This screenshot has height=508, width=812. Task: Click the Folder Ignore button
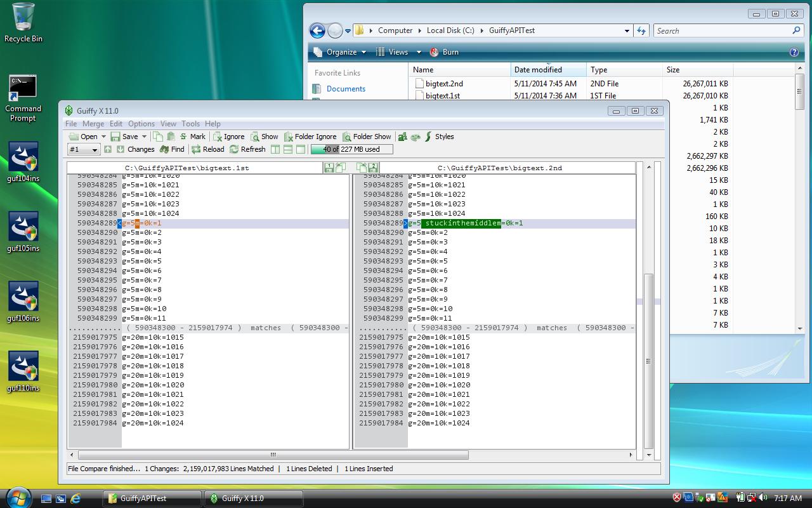click(311, 137)
